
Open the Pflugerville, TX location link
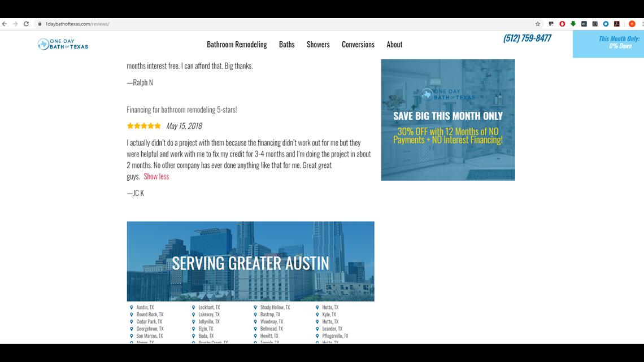click(335, 336)
